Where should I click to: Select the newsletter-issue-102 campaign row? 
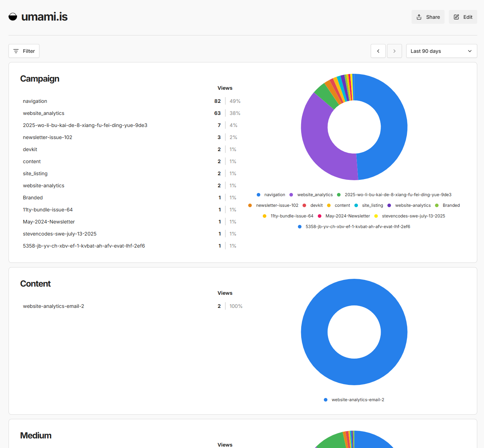pyautogui.click(x=48, y=137)
